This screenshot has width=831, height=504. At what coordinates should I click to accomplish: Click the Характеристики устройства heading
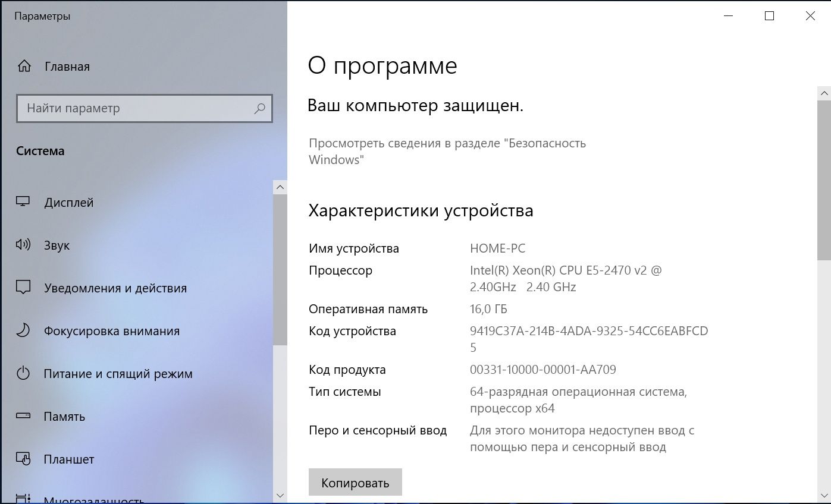click(421, 210)
